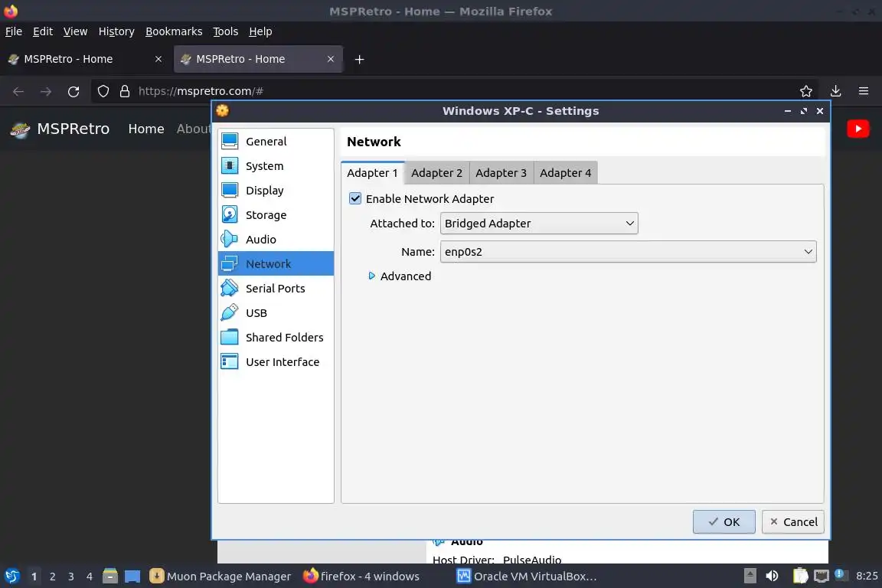The height and width of the screenshot is (588, 882).
Task: Switch to the Adapter 1 tab
Action: [x=372, y=173]
